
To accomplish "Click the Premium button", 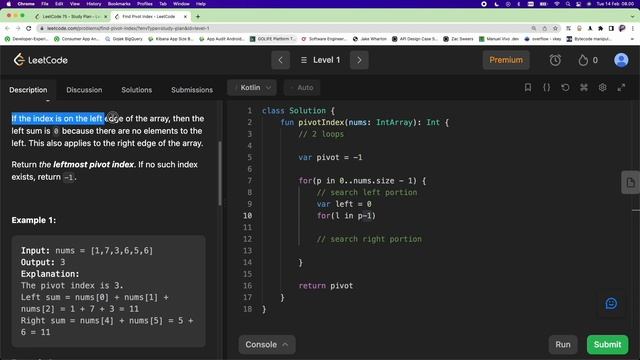I will coord(506,60).
